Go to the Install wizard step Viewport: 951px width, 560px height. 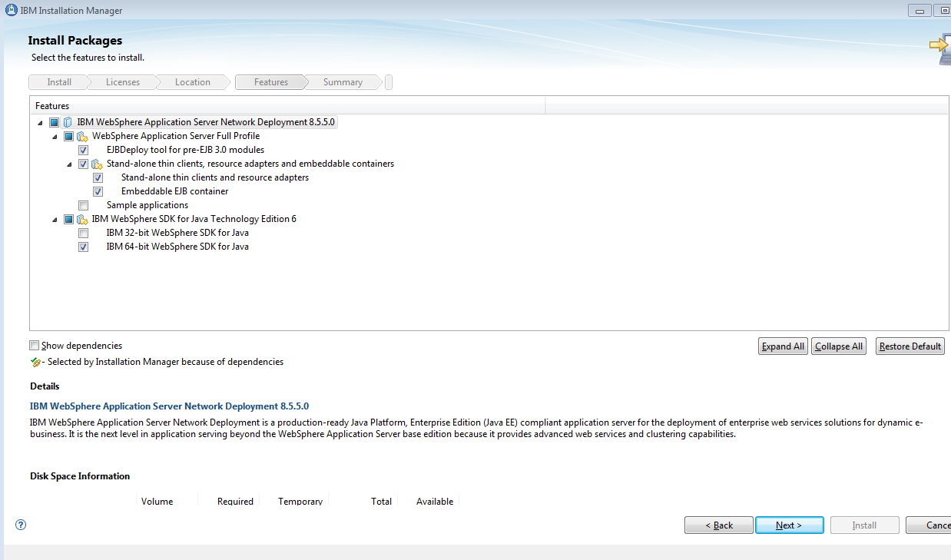[x=58, y=82]
